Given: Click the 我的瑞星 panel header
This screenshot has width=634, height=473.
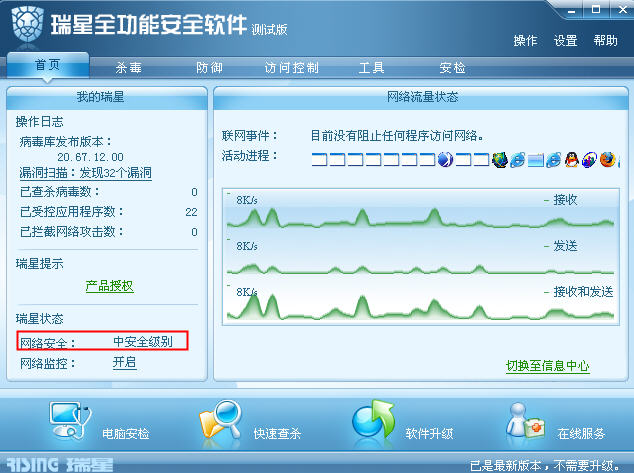Looking at the screenshot, I should coord(107,97).
